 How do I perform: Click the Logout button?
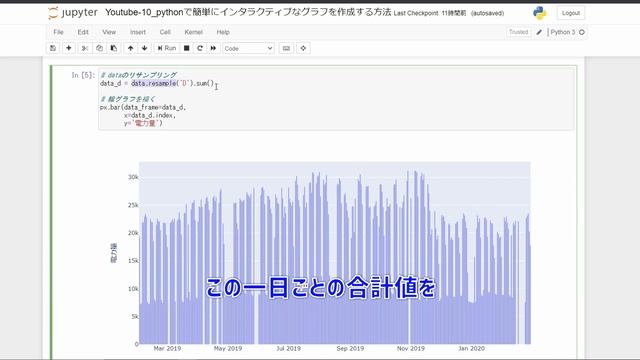coord(571,13)
